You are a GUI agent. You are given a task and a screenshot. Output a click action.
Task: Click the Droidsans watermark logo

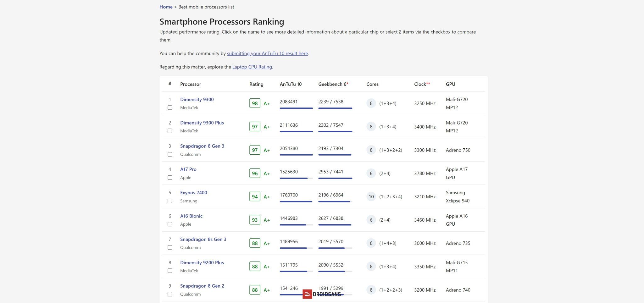tap(322, 294)
